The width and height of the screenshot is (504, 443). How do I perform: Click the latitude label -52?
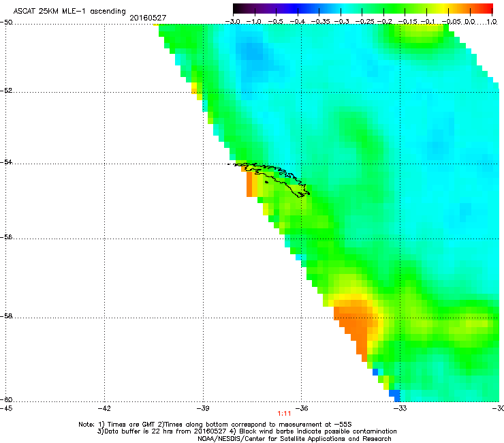click(6, 91)
